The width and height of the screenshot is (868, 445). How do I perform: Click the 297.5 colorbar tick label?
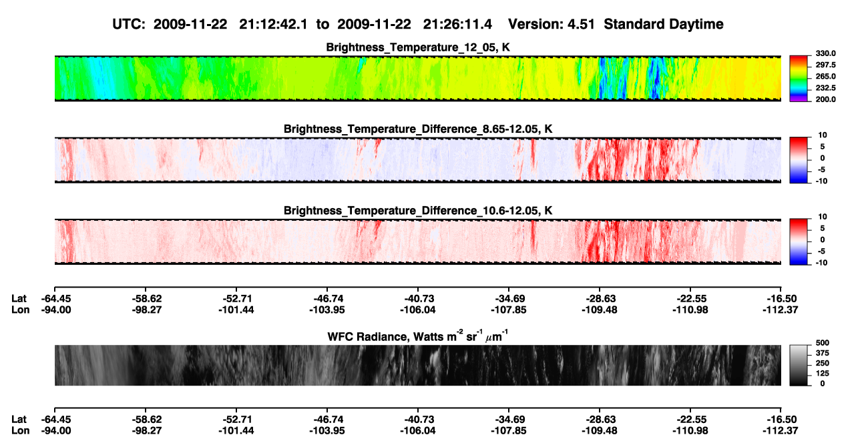point(825,65)
